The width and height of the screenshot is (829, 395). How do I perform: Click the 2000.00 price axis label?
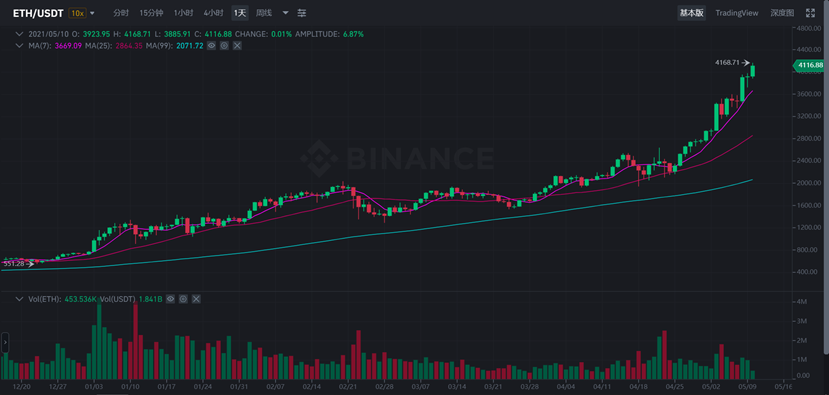(808, 182)
